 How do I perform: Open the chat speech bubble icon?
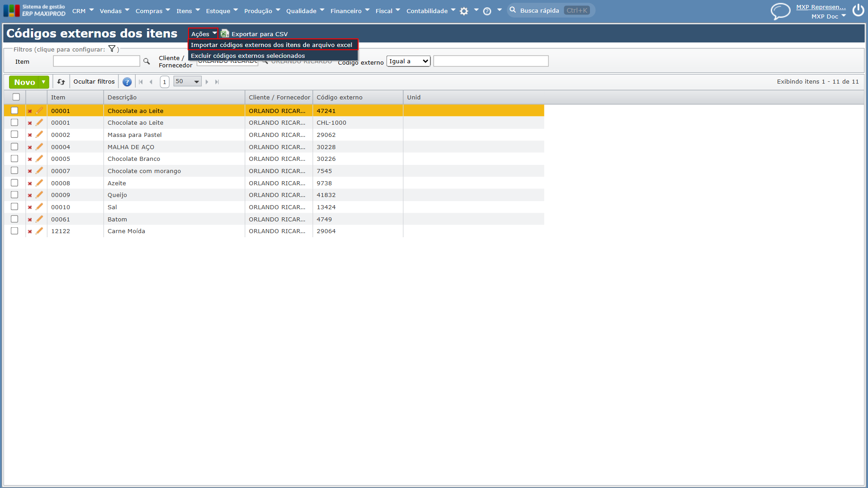780,11
